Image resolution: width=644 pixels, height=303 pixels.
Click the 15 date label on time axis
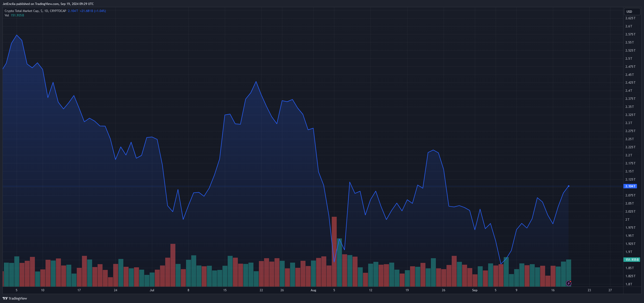[225, 290]
